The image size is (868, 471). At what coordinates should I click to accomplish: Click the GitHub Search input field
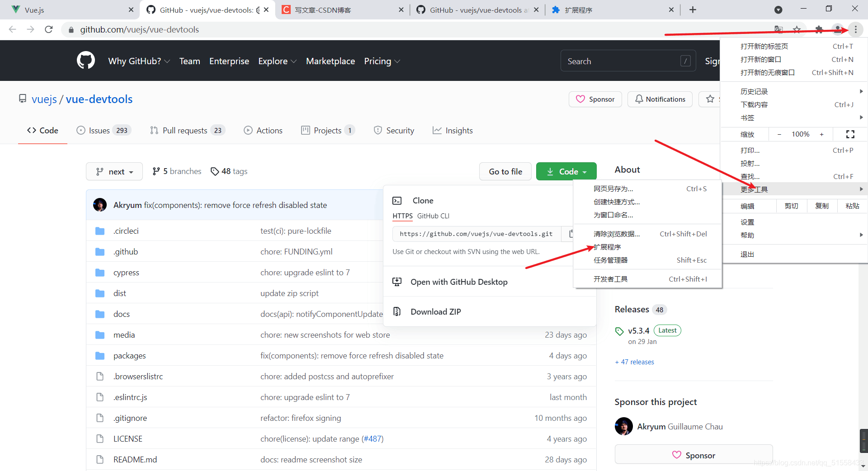click(628, 61)
